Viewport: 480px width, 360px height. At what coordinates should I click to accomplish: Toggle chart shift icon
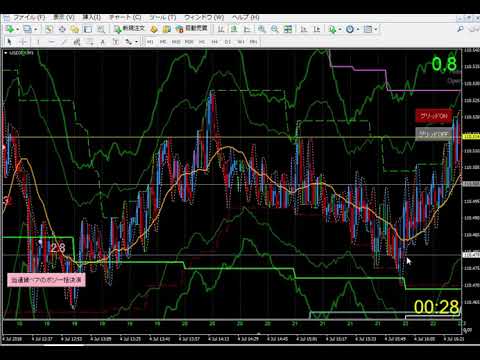(317, 29)
